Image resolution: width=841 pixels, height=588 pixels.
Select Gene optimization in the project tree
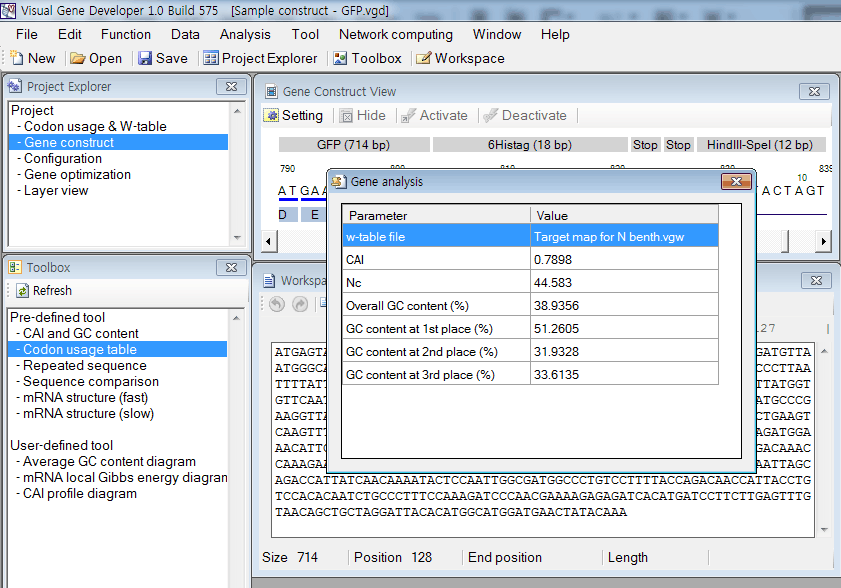coord(77,174)
